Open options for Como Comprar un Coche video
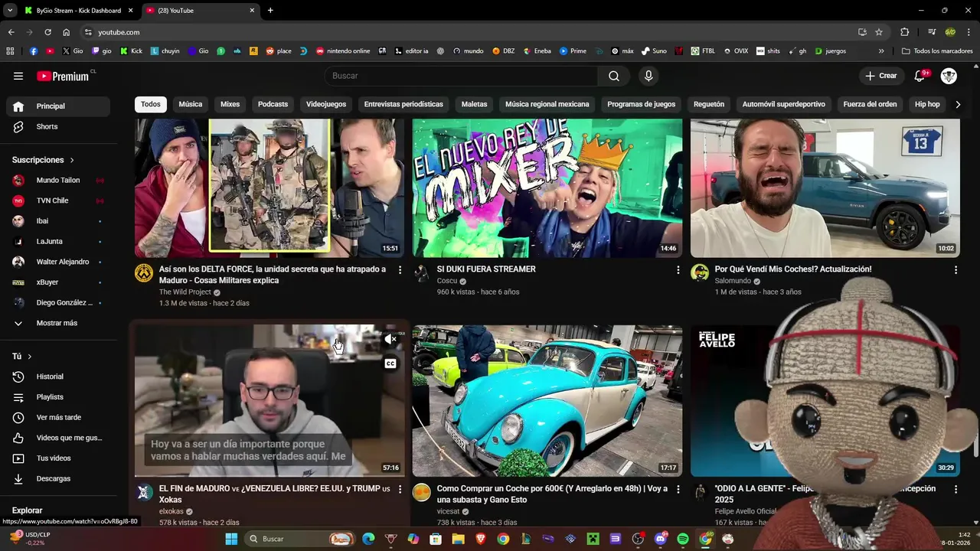 click(678, 489)
